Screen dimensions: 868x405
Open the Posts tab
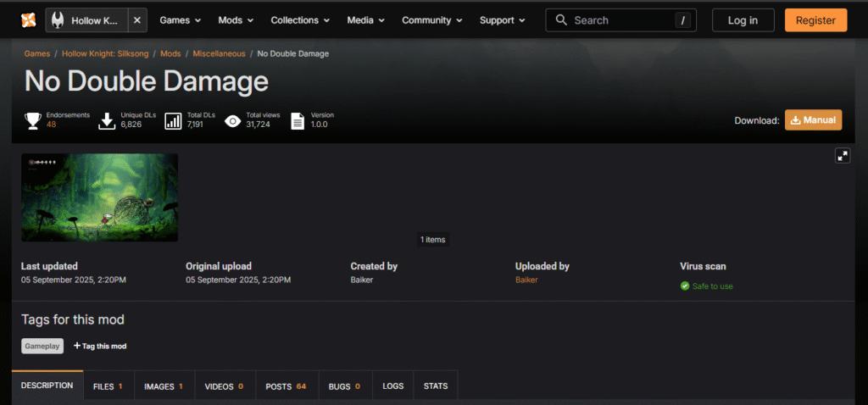(x=287, y=386)
